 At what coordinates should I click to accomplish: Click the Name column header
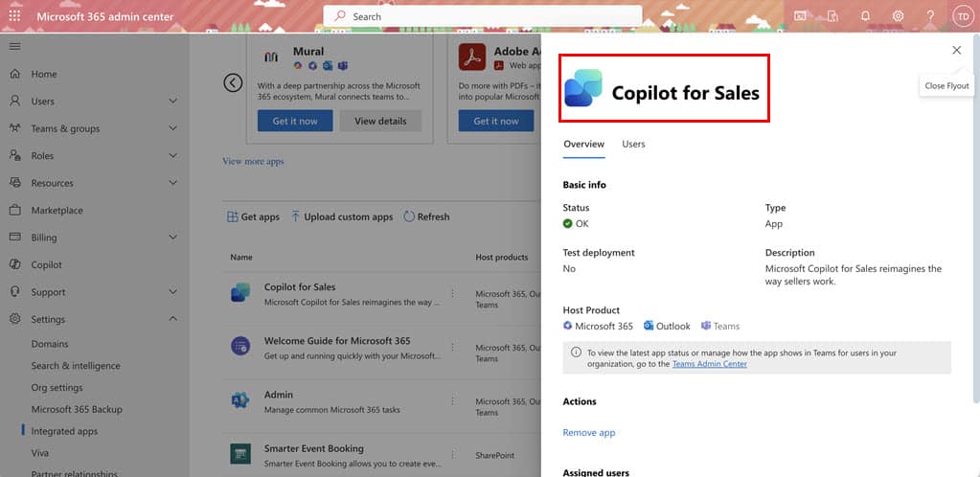click(241, 257)
